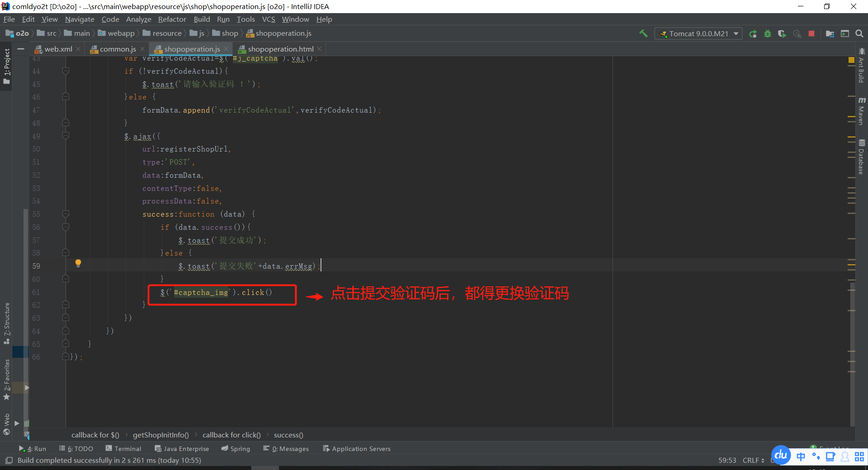Click the webapp folder breadcrumb
868x470 pixels.
[x=117, y=33]
